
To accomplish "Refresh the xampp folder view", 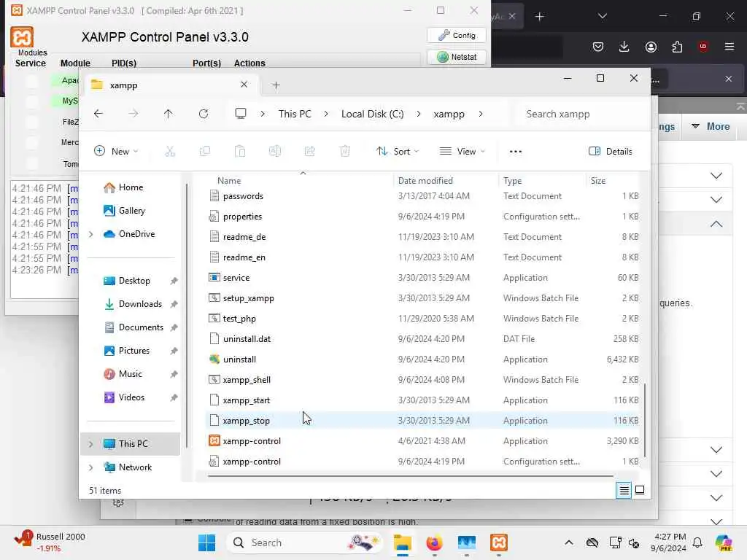I will click(x=204, y=114).
